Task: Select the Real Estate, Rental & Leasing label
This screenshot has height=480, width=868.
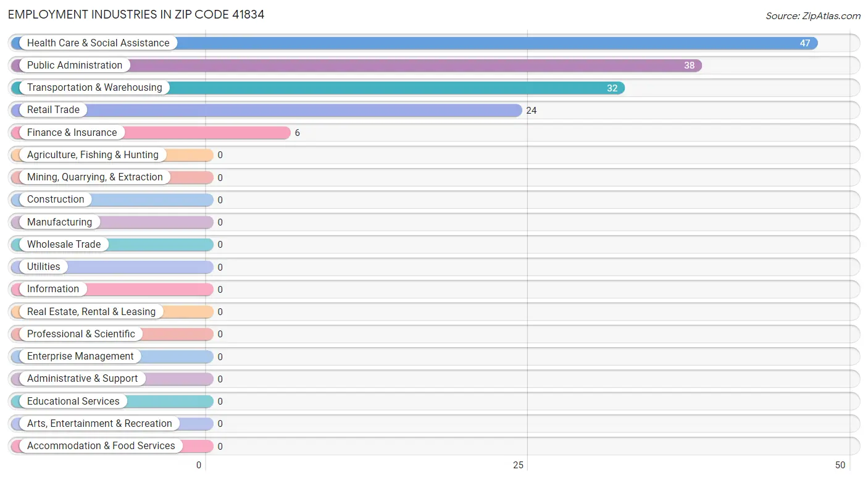Action: pos(91,312)
